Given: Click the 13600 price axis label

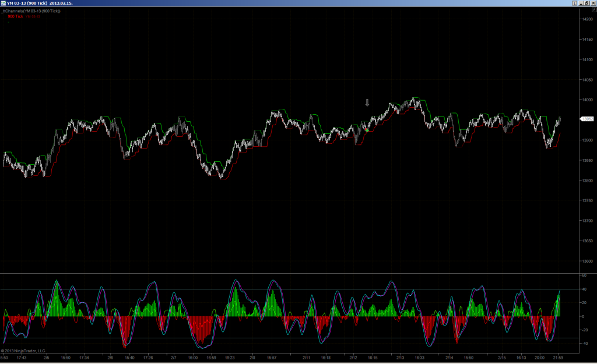Looking at the screenshot, I should 588,261.
